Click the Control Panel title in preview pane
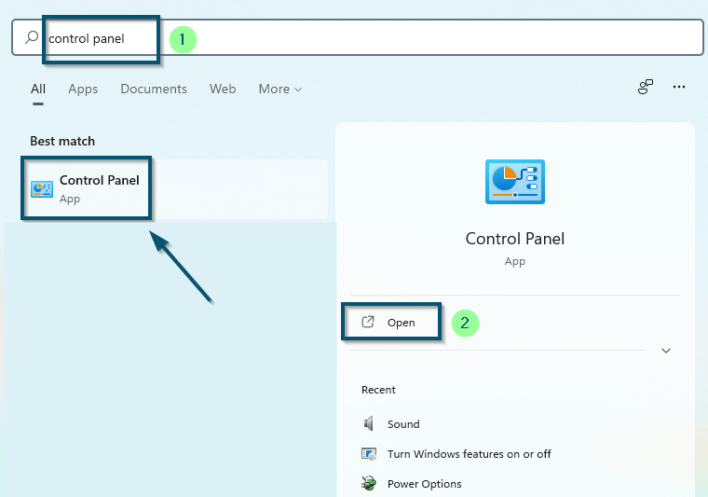 tap(515, 238)
